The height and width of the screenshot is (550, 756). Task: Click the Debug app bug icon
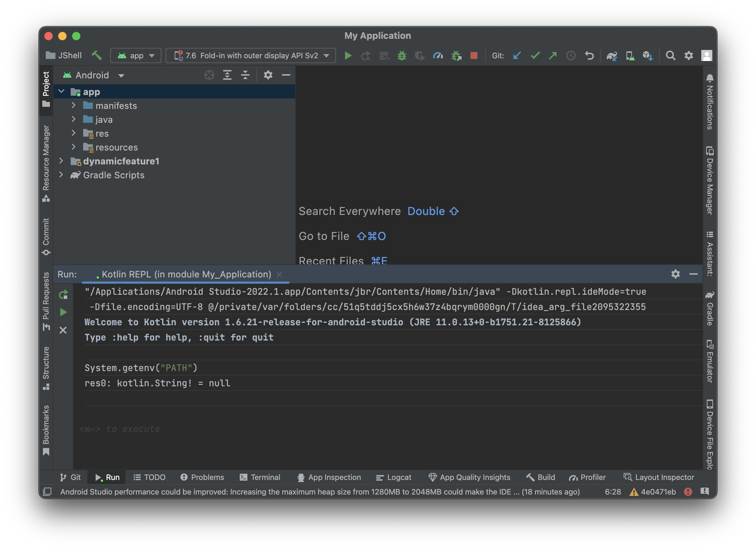point(402,55)
